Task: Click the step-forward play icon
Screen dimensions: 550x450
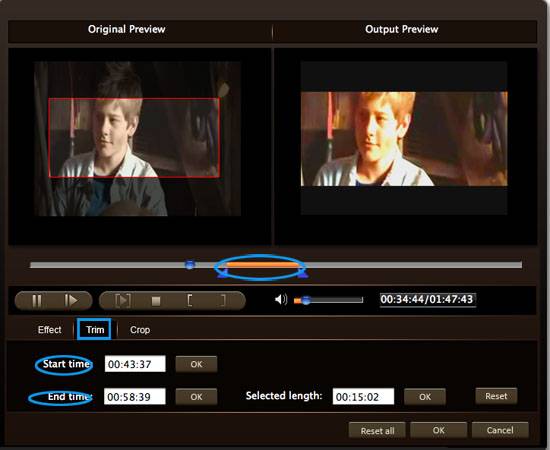Action: coord(71,301)
